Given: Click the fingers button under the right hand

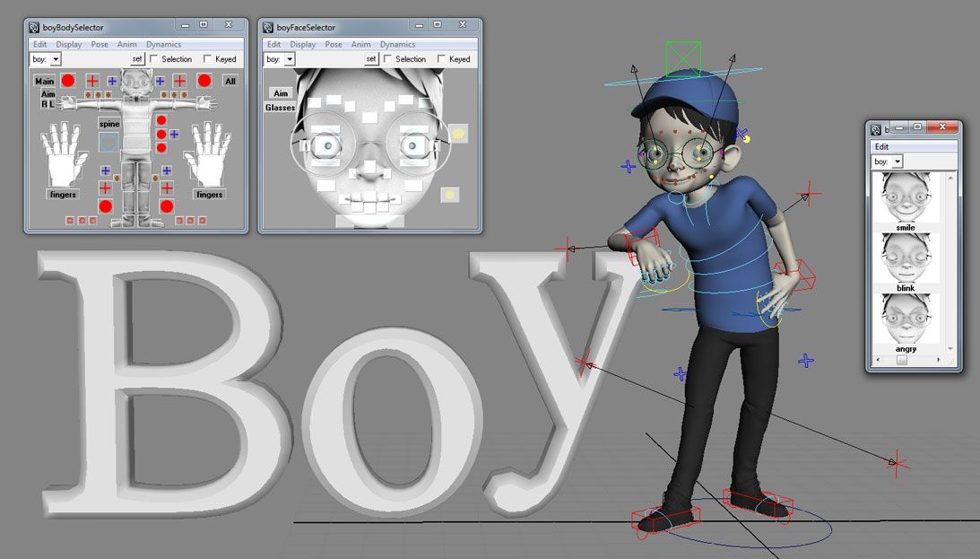Looking at the screenshot, I should [x=210, y=195].
